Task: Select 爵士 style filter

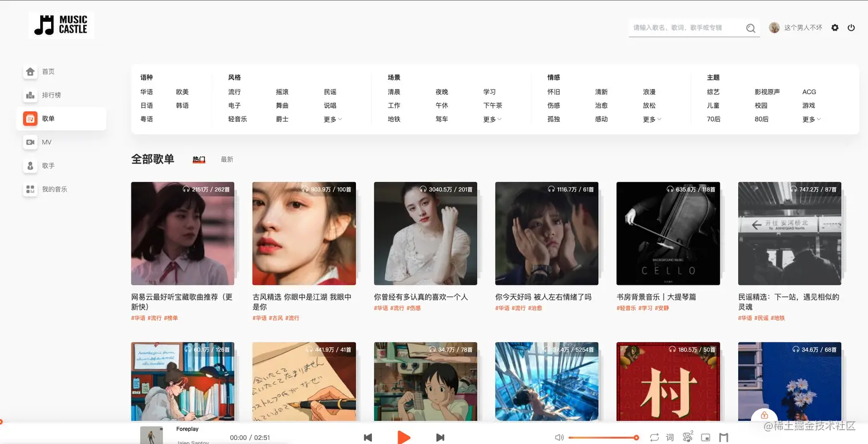Action: pos(282,119)
